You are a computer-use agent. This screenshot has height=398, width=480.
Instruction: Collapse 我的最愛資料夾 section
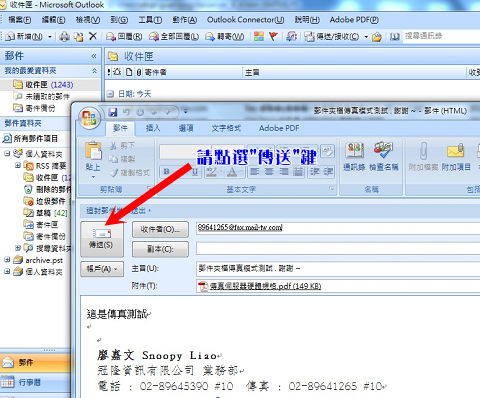coord(95,71)
